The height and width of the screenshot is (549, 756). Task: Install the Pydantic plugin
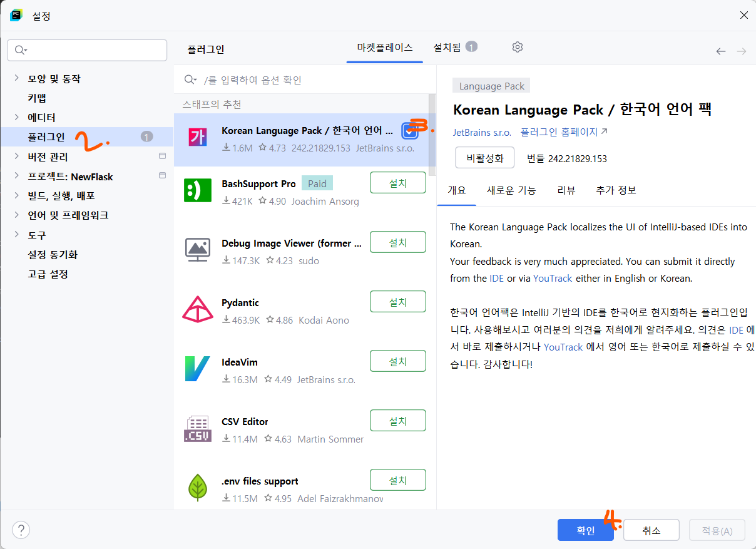(398, 302)
